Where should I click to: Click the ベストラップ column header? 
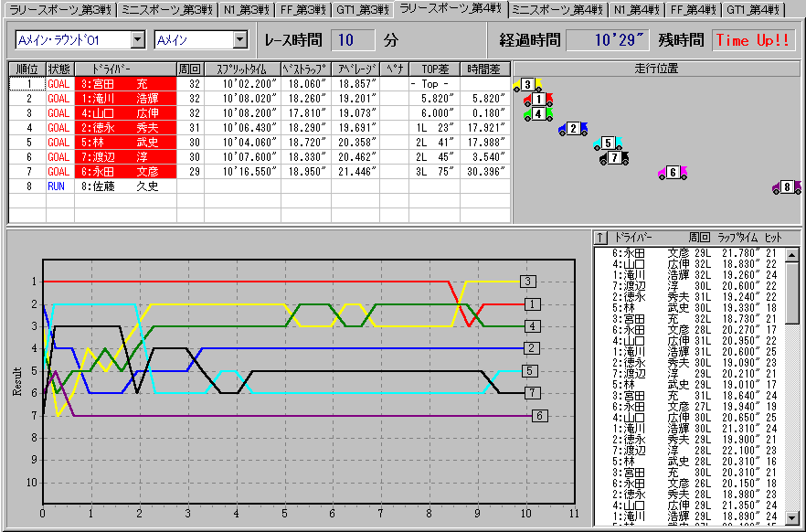pos(303,69)
